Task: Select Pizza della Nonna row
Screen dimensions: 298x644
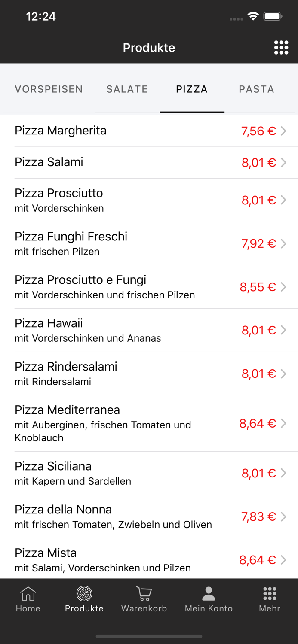Action: coord(129,516)
